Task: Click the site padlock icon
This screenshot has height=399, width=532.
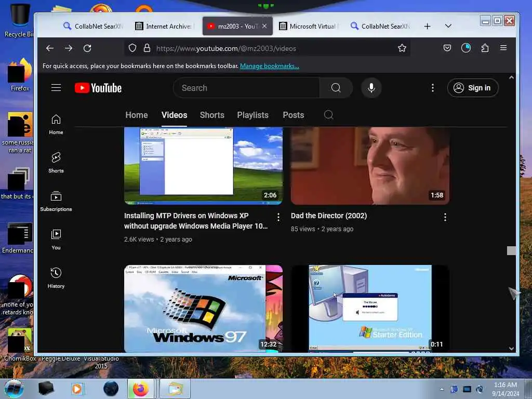Action: click(147, 48)
